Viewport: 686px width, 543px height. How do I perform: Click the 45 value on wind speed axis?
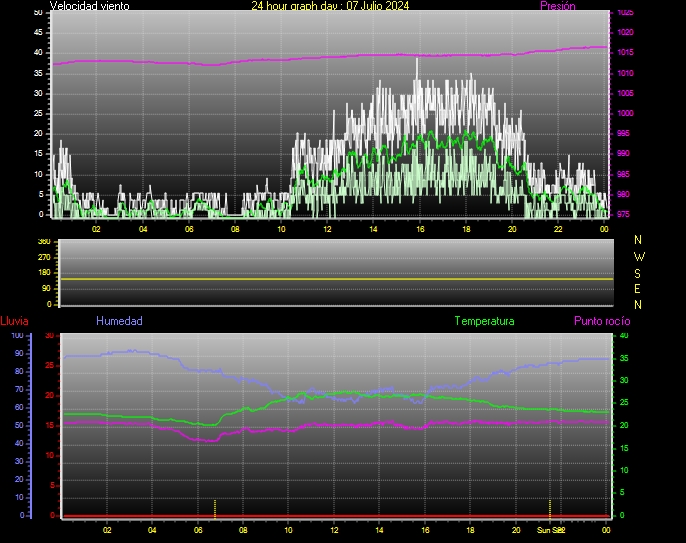coord(38,32)
